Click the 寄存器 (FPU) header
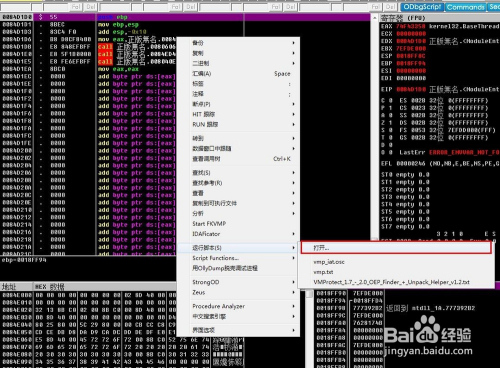The image size is (500, 368). click(403, 18)
